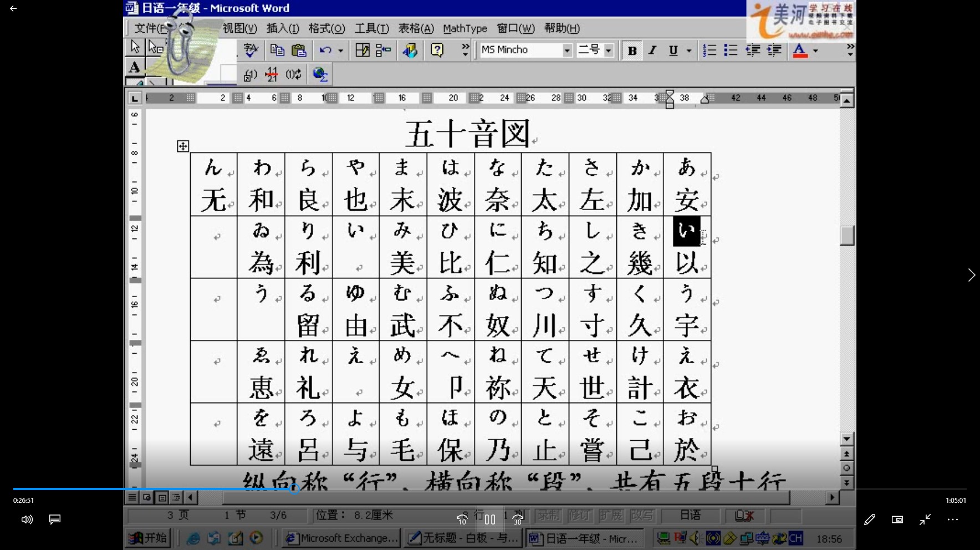This screenshot has height=550, width=980.
Task: Click the arrow pointer tool icon
Action: click(x=135, y=47)
